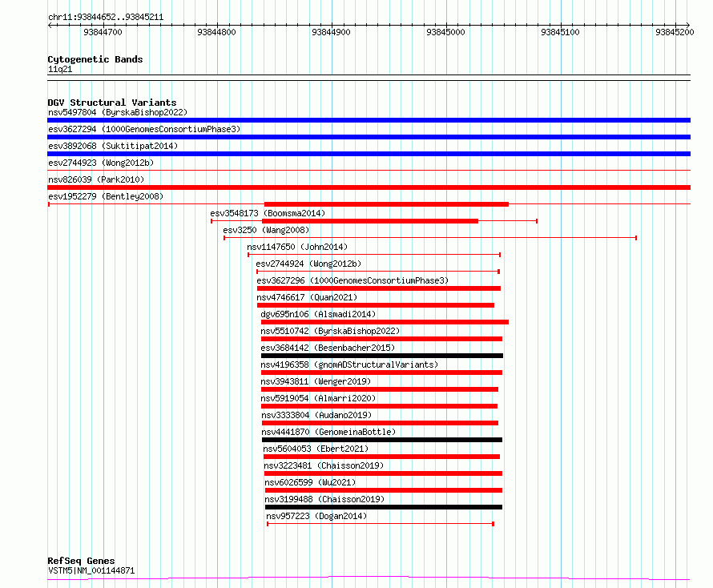Click the nsv5497804 (ByrskaBishop2022) variant label
The width and height of the screenshot is (713, 588).
(118, 112)
